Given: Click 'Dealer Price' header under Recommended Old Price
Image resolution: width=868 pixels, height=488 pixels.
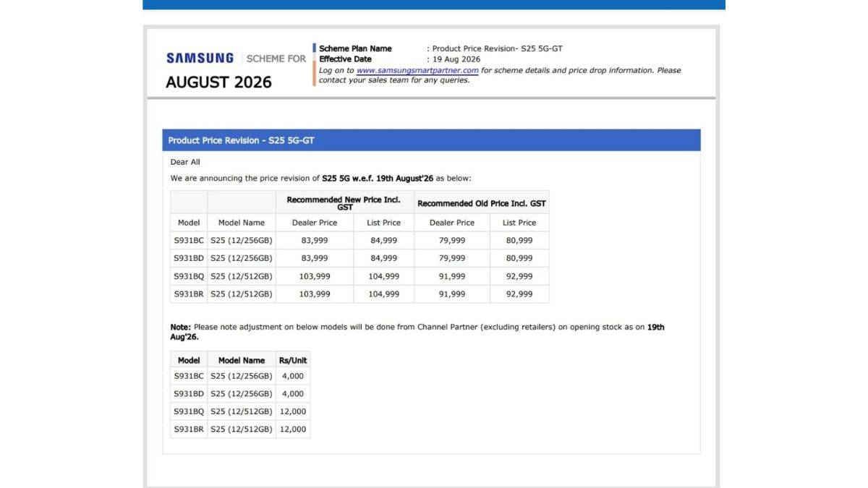Looking at the screenshot, I should click(452, 223).
